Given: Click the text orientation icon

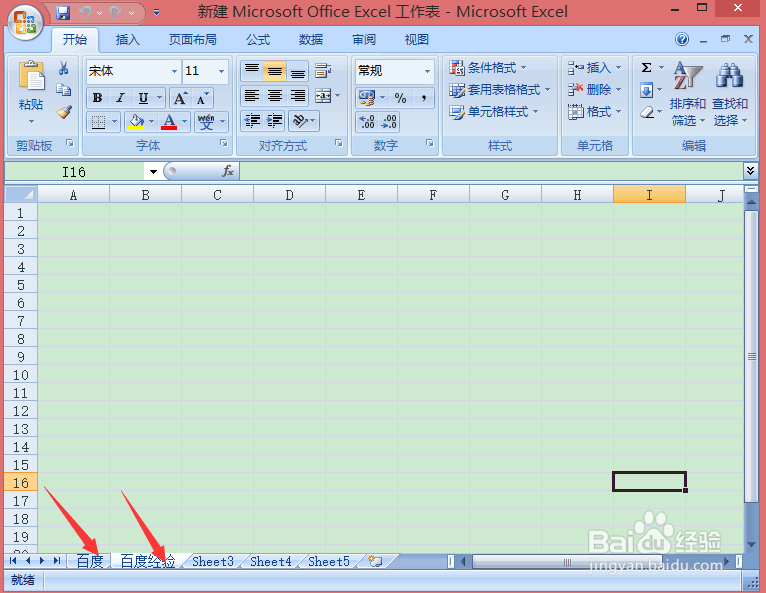Looking at the screenshot, I should click(x=300, y=121).
